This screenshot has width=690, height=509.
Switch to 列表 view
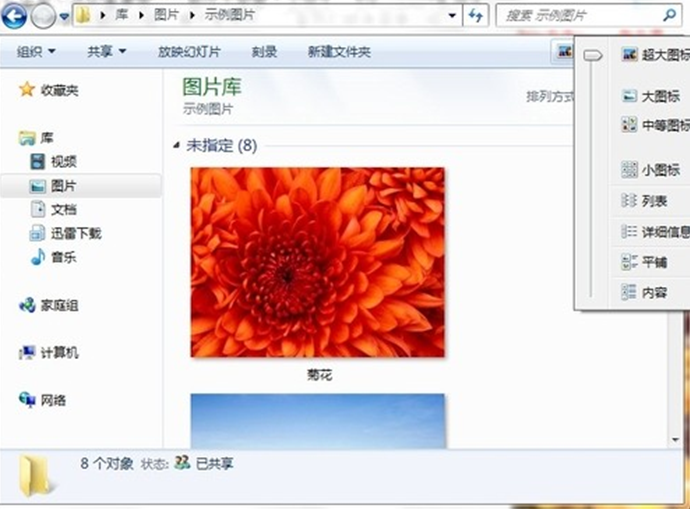pyautogui.click(x=653, y=200)
